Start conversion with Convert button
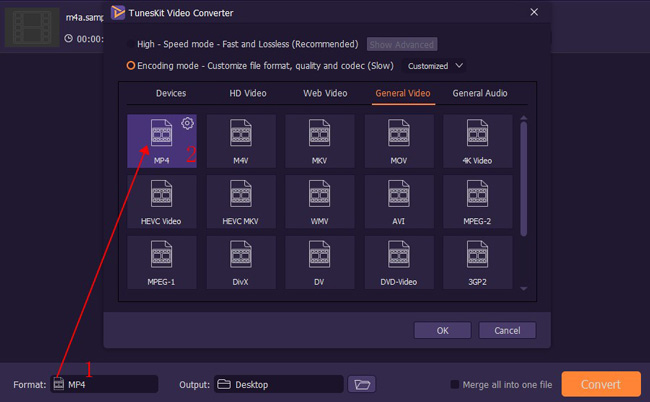Image resolution: width=650 pixels, height=402 pixels. coord(601,384)
